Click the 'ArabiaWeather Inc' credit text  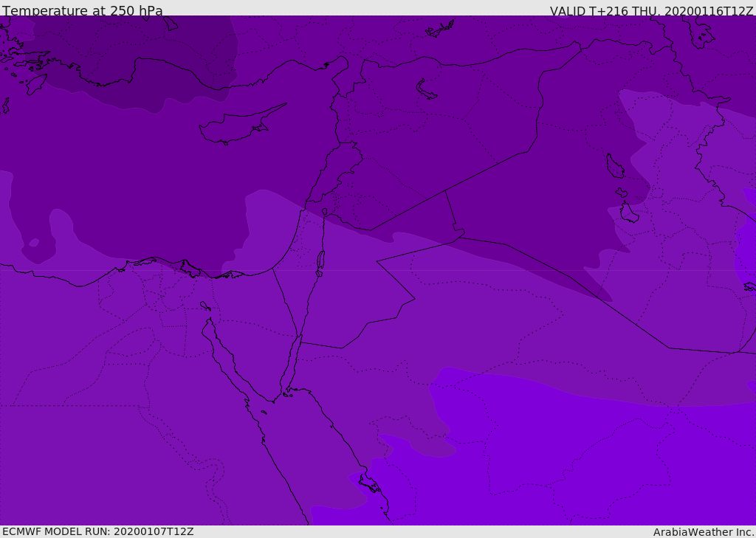click(x=704, y=532)
